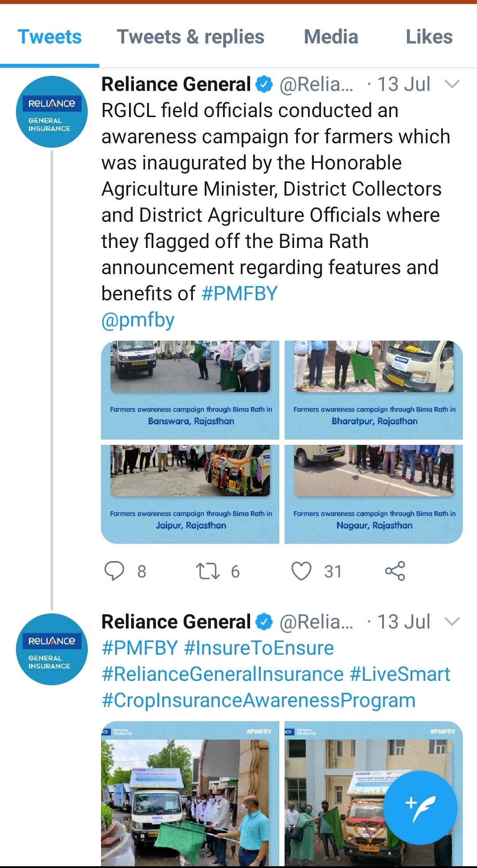Open first Reliance General Insurance profile avatar
Viewport: 477px width, 868px height.
click(x=51, y=112)
